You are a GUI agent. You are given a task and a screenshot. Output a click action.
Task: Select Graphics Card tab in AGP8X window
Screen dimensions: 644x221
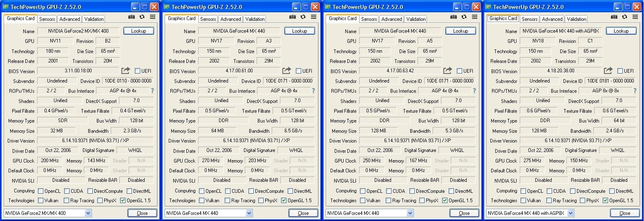[503, 18]
